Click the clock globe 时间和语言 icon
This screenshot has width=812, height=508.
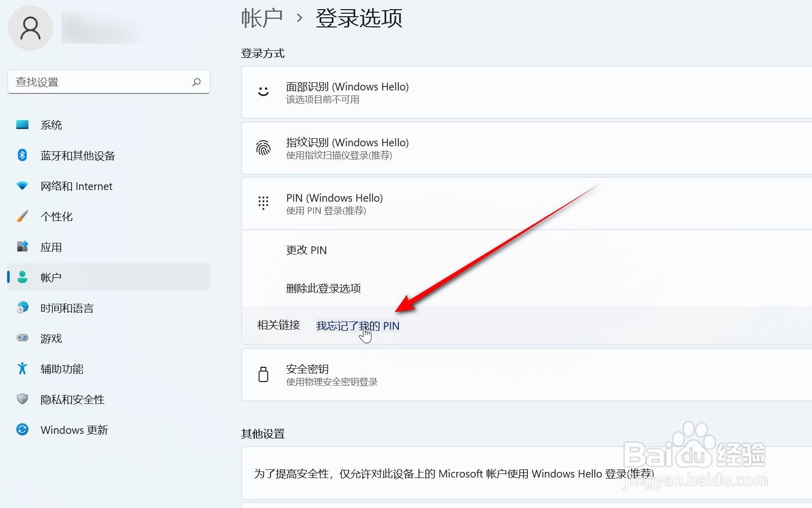point(22,308)
